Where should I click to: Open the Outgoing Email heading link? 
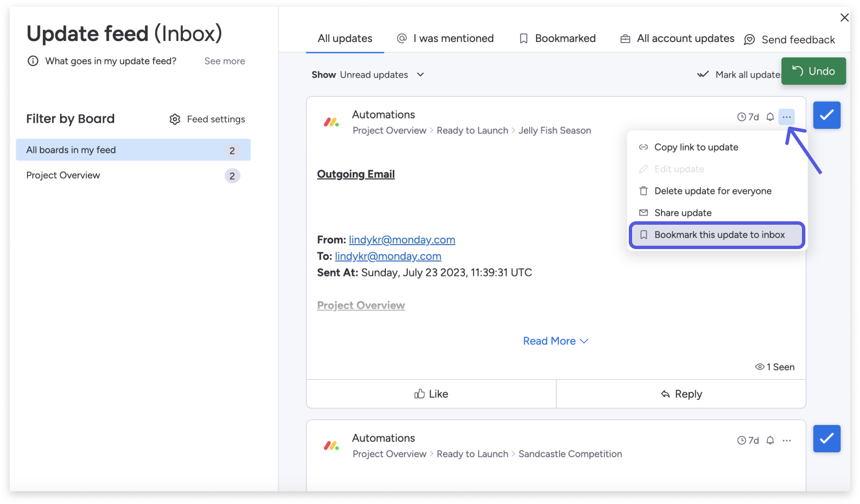(x=356, y=174)
